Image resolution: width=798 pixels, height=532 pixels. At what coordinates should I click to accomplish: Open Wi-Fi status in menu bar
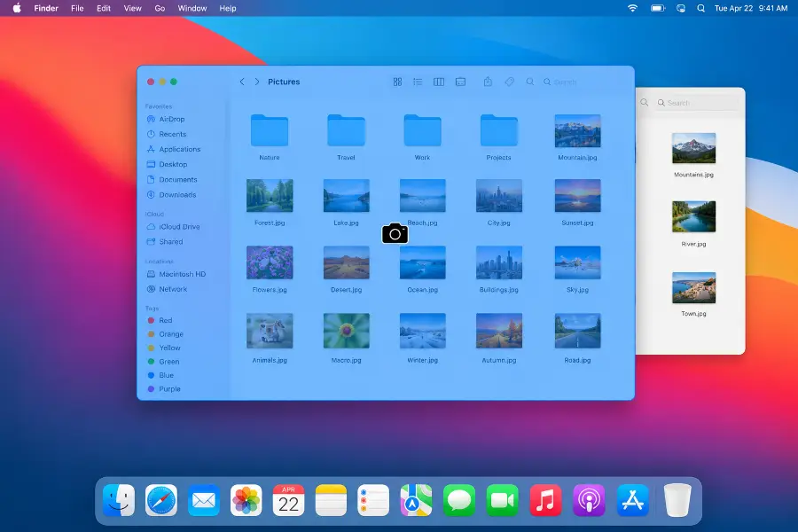tap(632, 8)
